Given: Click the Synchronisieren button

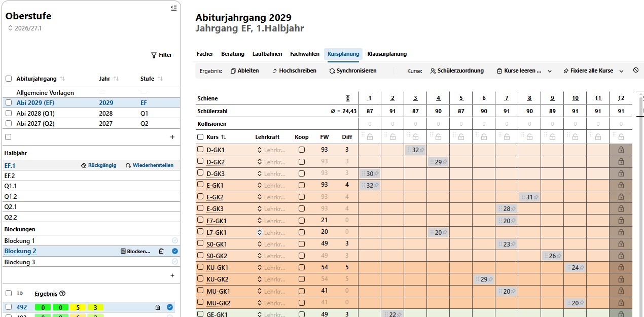Looking at the screenshot, I should pyautogui.click(x=353, y=71).
